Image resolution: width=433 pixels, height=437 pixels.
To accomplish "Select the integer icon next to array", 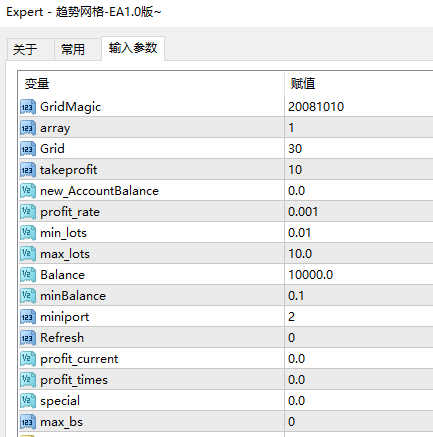I will [x=28, y=128].
